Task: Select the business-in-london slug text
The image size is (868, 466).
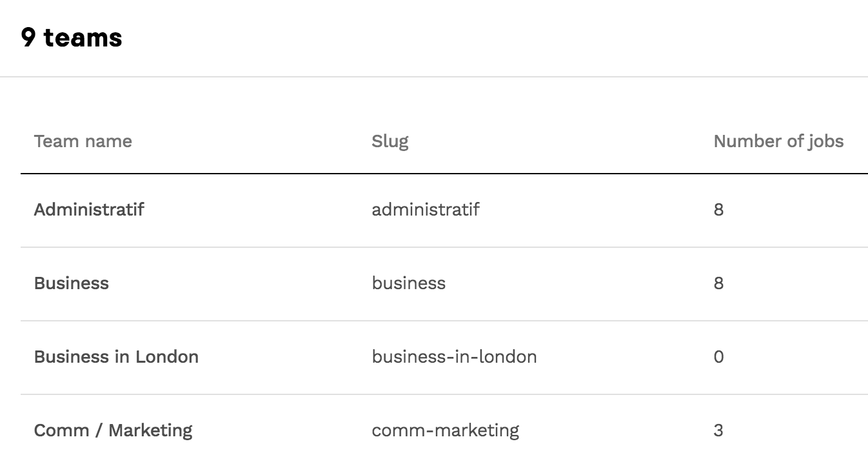Action: click(x=454, y=357)
